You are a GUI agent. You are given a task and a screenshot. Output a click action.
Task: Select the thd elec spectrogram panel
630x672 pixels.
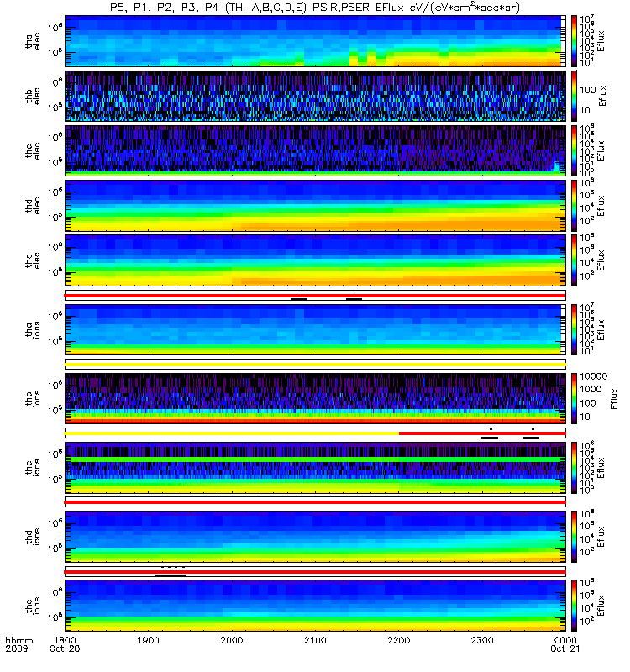point(315,205)
